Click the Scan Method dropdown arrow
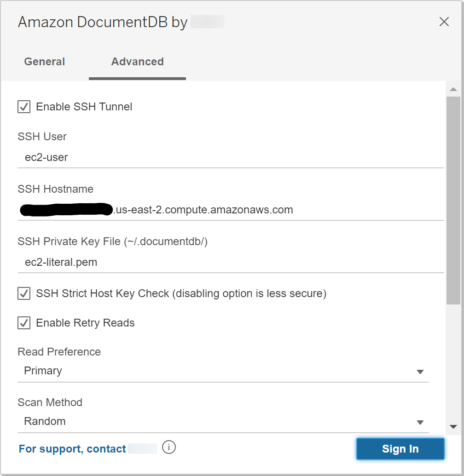Screen dimensions: 464x476 420,422
